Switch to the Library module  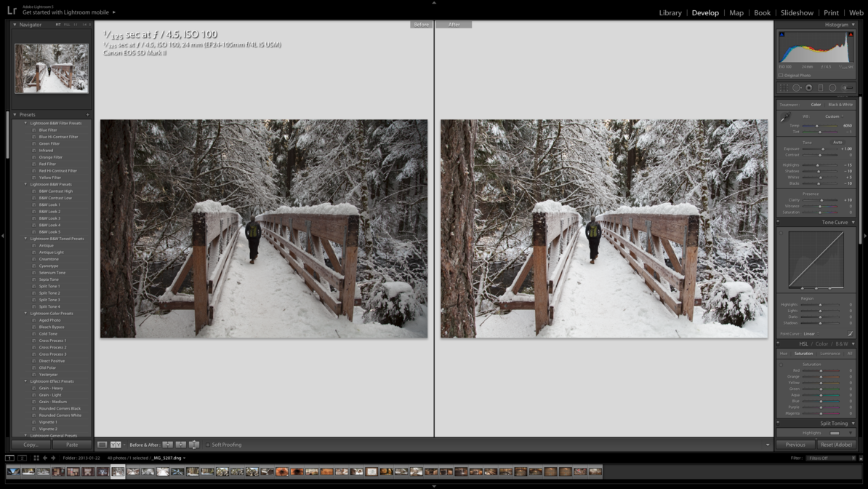[x=670, y=12]
